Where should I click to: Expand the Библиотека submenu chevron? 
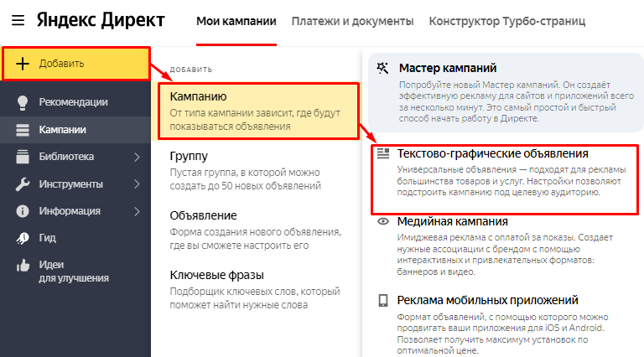click(138, 157)
